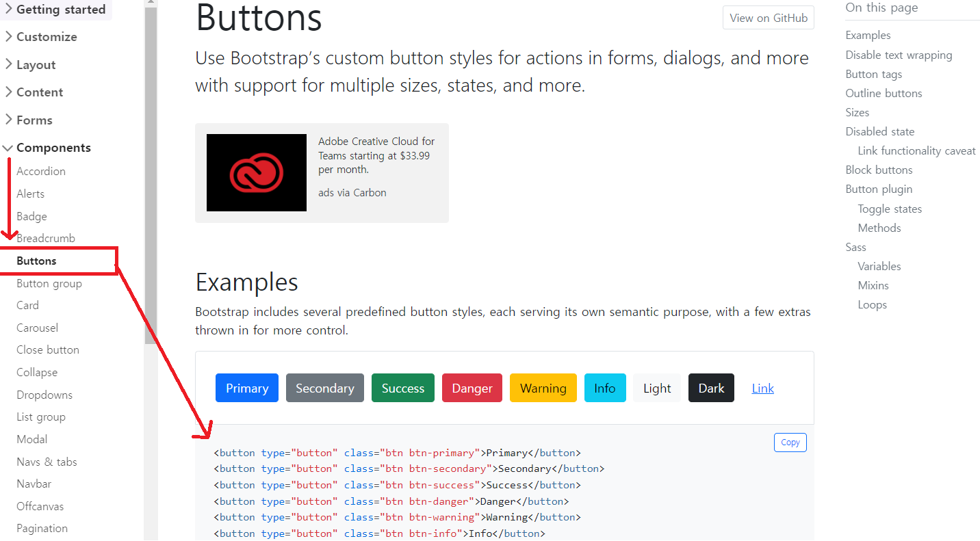Click the Dark example button

click(711, 388)
